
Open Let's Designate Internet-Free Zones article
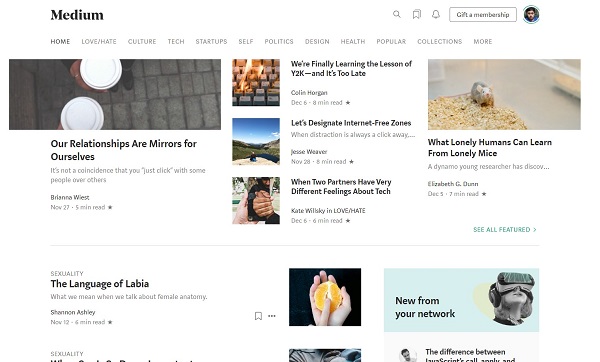351,123
